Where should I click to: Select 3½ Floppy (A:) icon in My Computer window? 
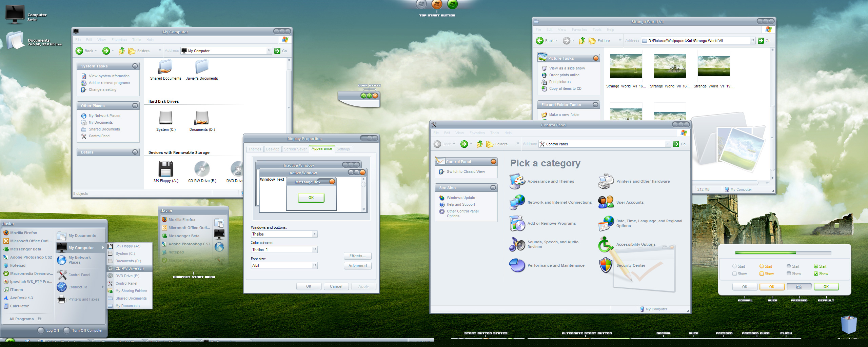pos(166,169)
